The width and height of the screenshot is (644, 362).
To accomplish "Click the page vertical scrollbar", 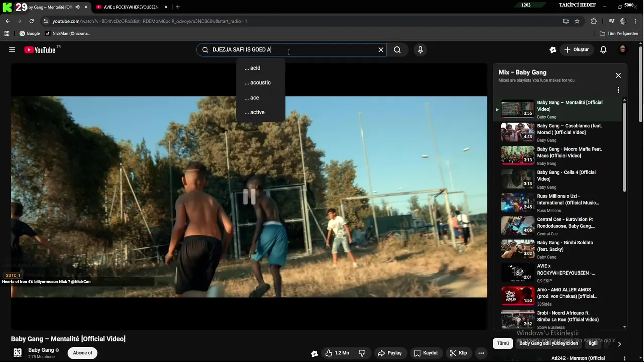I will [x=640, y=83].
